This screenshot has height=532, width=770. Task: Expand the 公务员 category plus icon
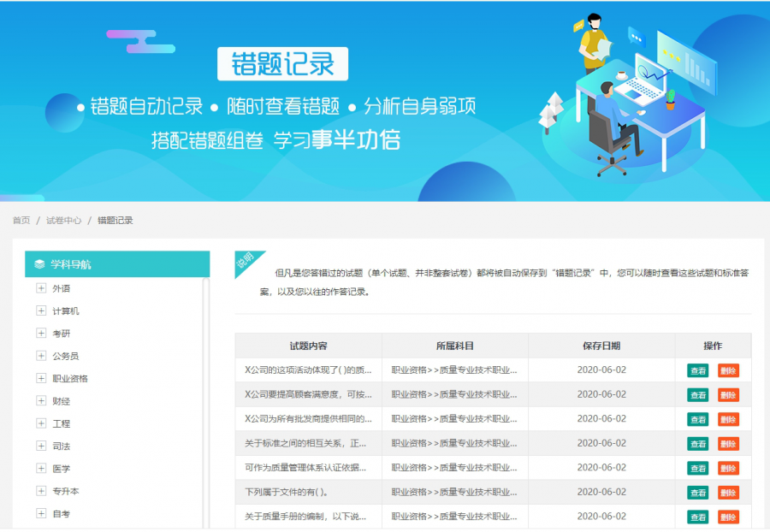point(41,356)
